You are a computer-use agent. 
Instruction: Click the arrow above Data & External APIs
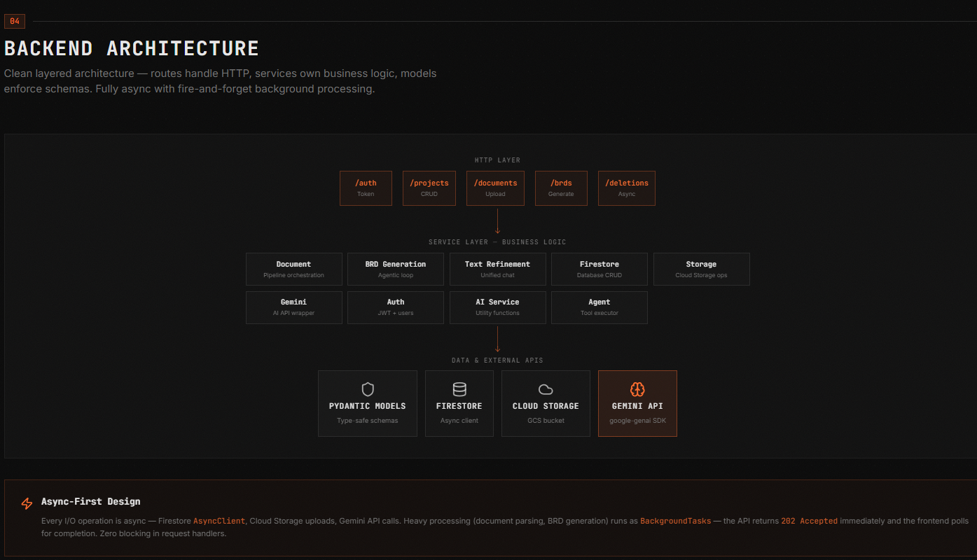click(497, 339)
